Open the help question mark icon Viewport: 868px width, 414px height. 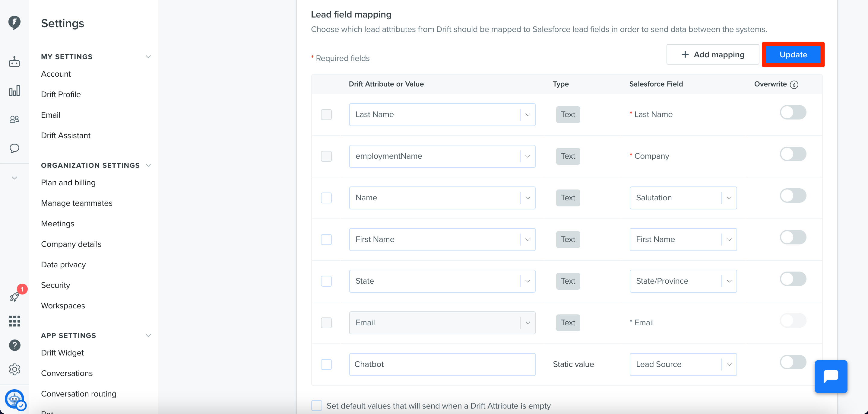(14, 345)
